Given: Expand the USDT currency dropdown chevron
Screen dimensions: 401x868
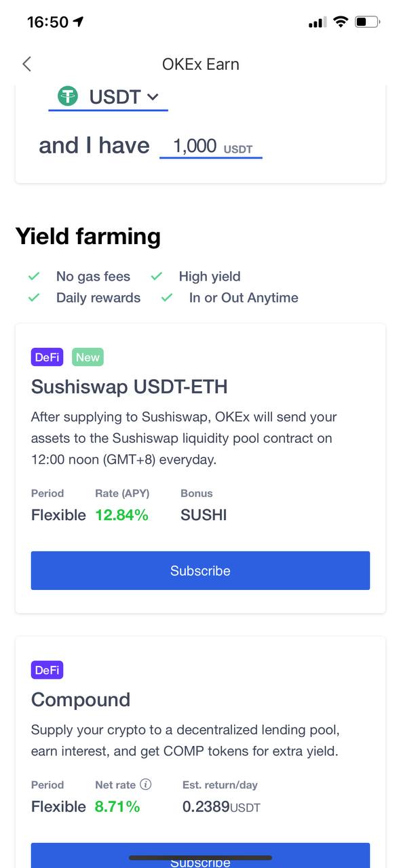Looking at the screenshot, I should pos(153,97).
